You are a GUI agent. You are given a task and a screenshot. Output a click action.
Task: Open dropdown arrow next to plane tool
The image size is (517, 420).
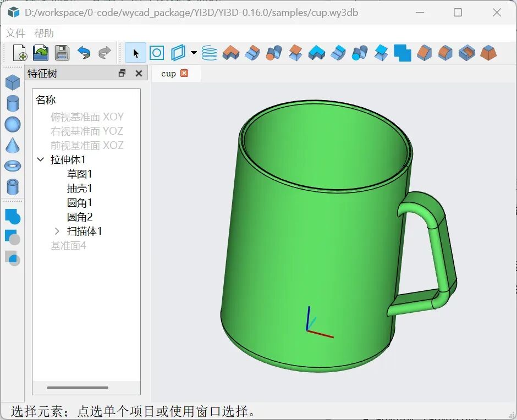194,53
